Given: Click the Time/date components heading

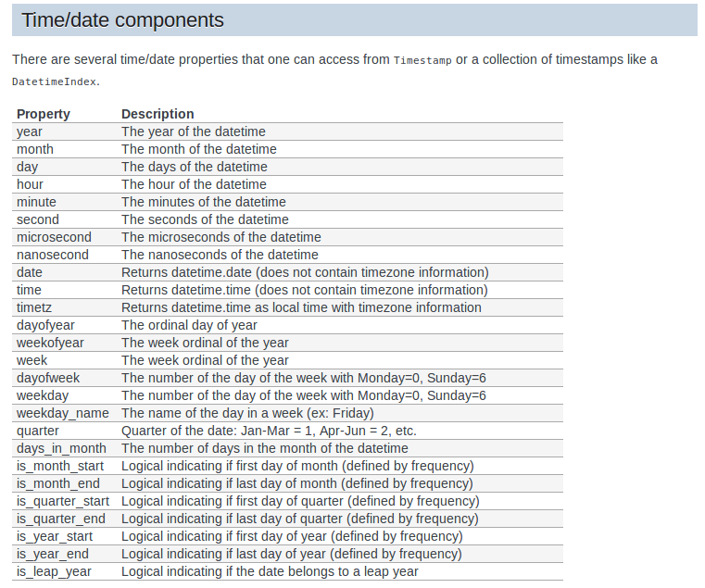Looking at the screenshot, I should click(122, 20).
